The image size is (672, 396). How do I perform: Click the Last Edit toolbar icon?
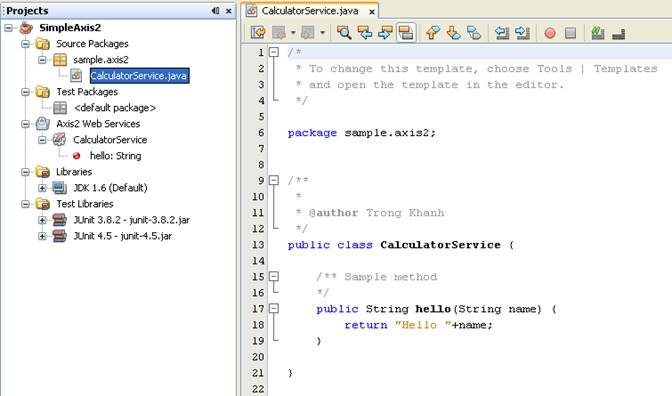point(258,33)
